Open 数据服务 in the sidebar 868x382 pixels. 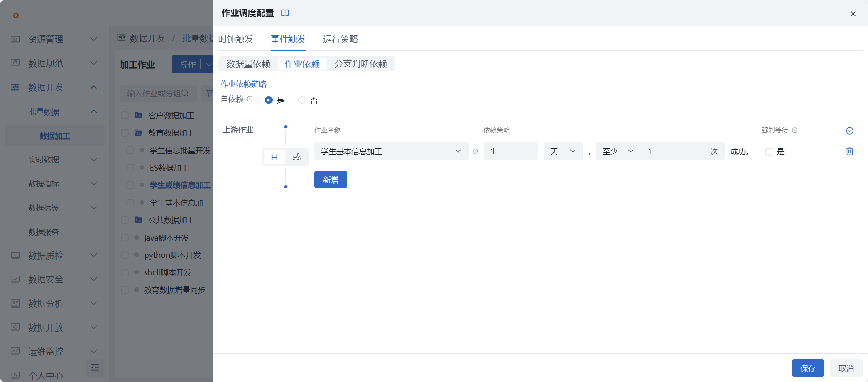pyautogui.click(x=44, y=232)
